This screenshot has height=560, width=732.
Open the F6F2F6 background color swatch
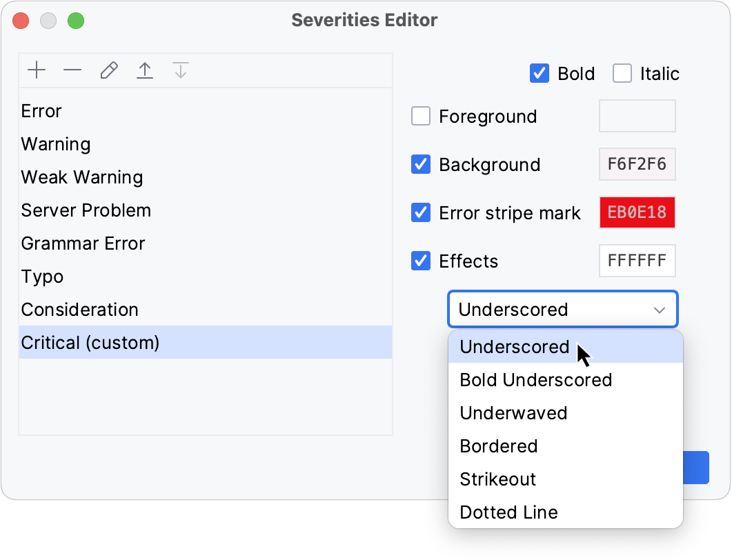tap(637, 165)
